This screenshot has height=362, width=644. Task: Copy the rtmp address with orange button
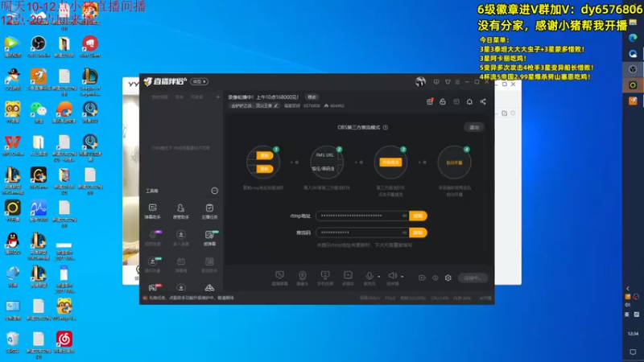tap(418, 216)
